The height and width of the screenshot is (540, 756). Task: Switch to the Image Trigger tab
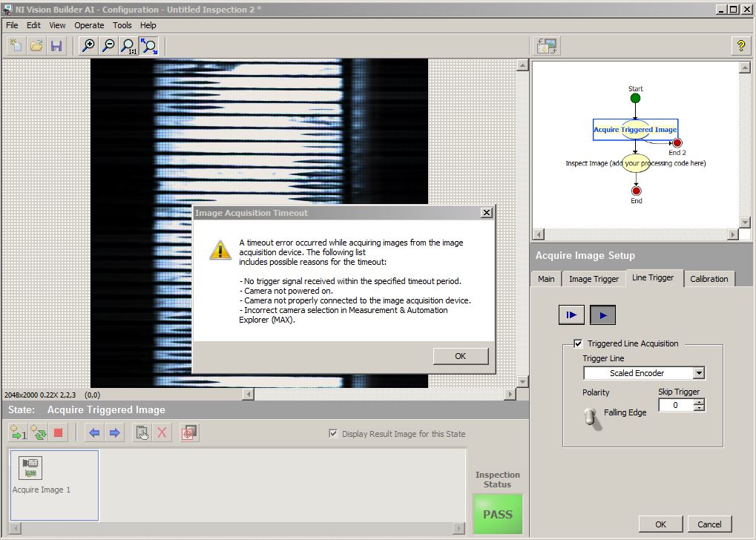tap(594, 279)
